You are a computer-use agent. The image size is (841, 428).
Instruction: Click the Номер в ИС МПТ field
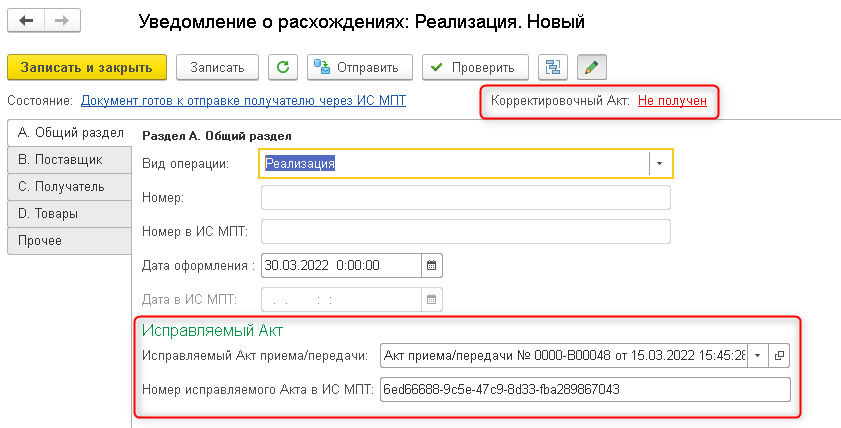[466, 232]
